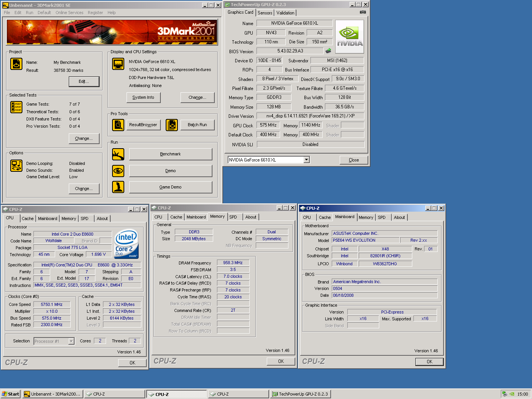Launch the Game Demo button
This screenshot has width=532, height=399.
[170, 187]
